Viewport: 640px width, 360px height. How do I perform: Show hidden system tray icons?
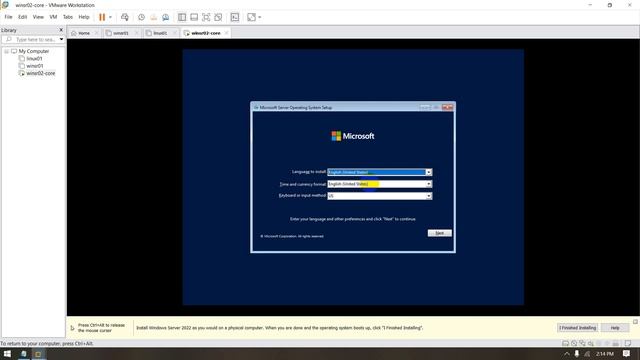(567, 354)
